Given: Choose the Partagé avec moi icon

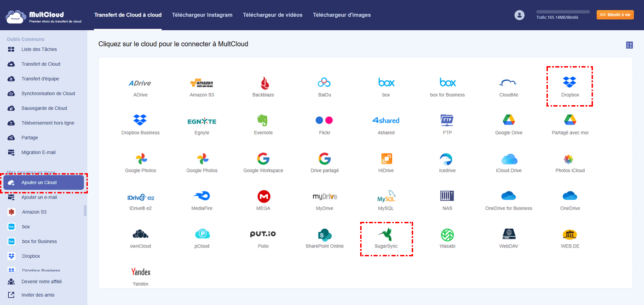Looking at the screenshot, I should coord(570,120).
